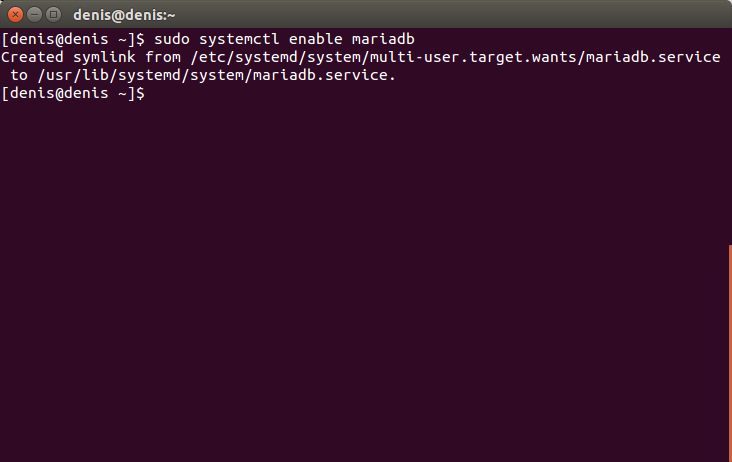Maximize the terminal window
The width and height of the screenshot is (732, 462).
pyautogui.click(x=54, y=15)
